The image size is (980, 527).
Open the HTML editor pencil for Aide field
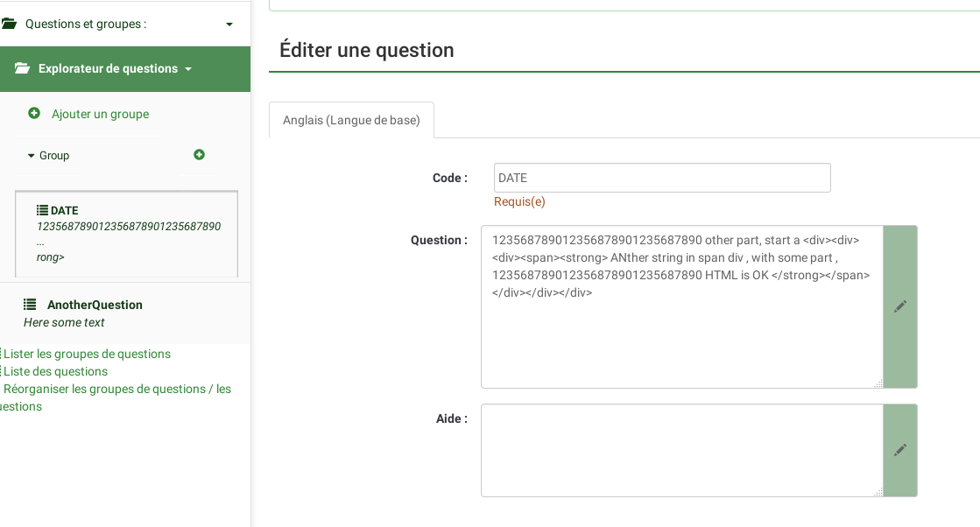pyautogui.click(x=900, y=450)
